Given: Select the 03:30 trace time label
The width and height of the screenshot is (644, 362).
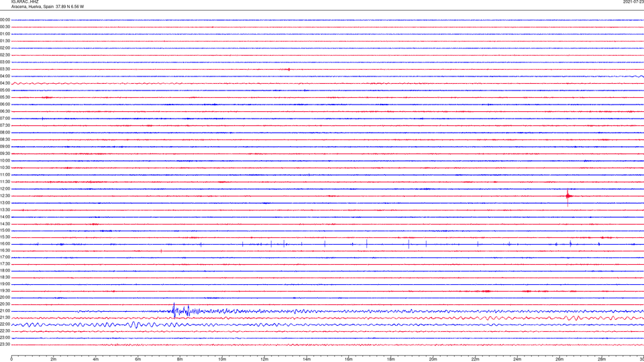Looking at the screenshot, I should (x=5, y=69).
